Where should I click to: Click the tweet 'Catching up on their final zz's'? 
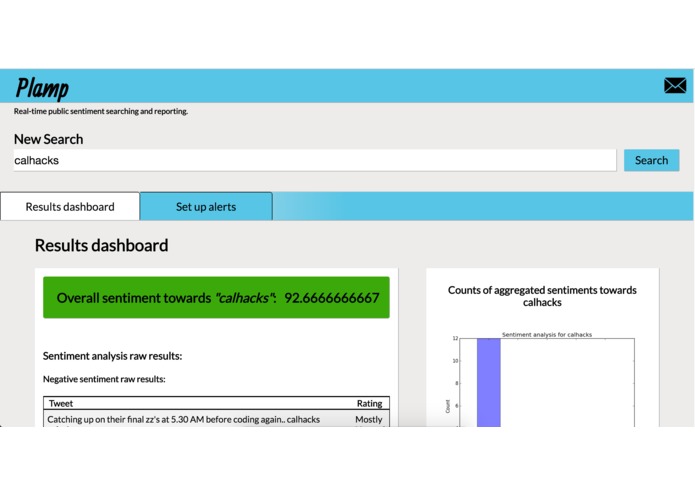click(x=184, y=420)
